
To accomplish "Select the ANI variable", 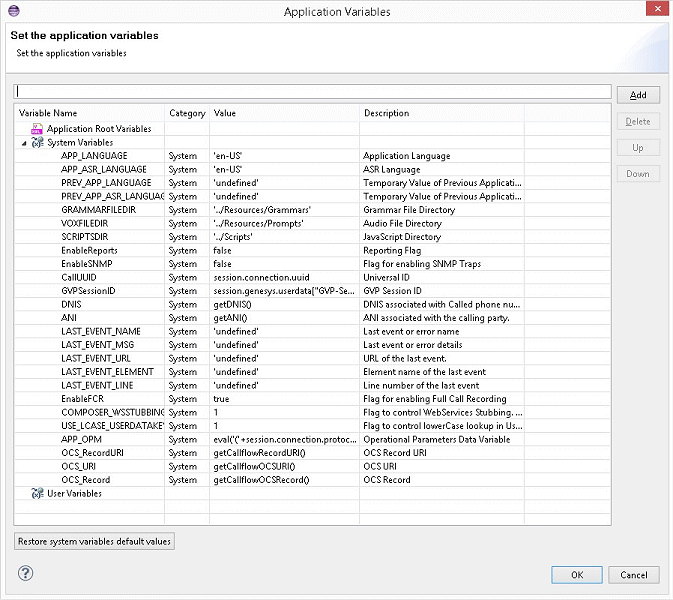I will [x=69, y=318].
